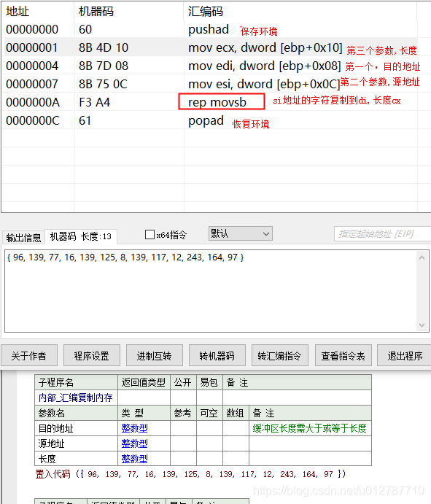Open 查看指令表 button
Viewport: 431px width, 504px height.
pyautogui.click(x=343, y=355)
